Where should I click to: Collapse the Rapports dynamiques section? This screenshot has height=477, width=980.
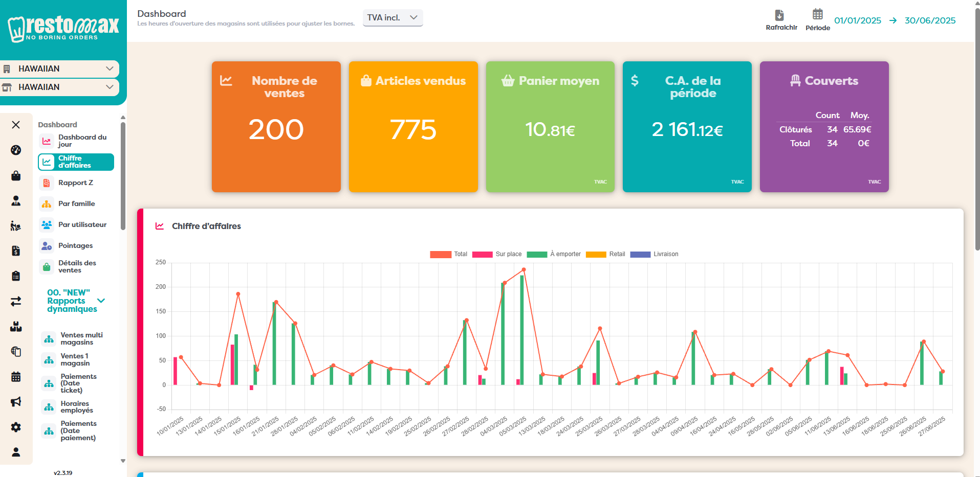point(101,301)
